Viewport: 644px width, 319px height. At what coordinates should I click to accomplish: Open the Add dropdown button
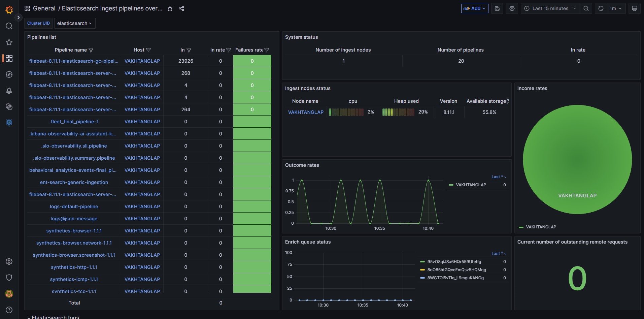click(x=475, y=8)
